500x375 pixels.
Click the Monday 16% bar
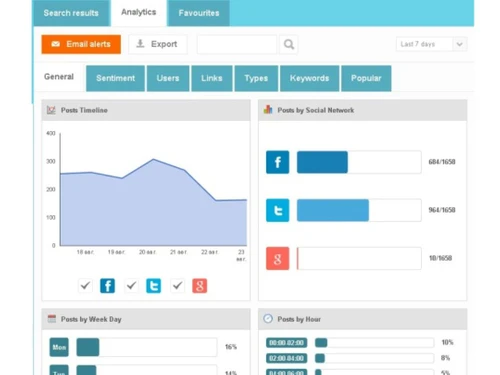(x=147, y=347)
